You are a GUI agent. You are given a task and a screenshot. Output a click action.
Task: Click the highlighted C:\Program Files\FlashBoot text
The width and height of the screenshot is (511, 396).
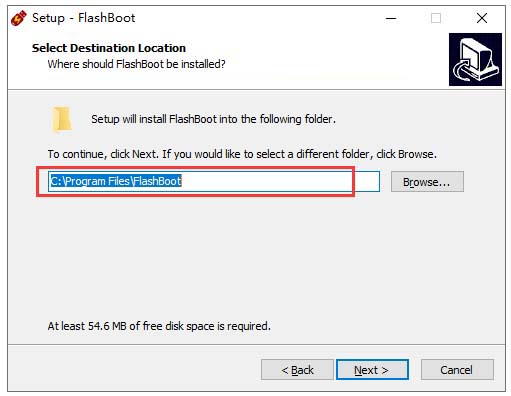[116, 181]
